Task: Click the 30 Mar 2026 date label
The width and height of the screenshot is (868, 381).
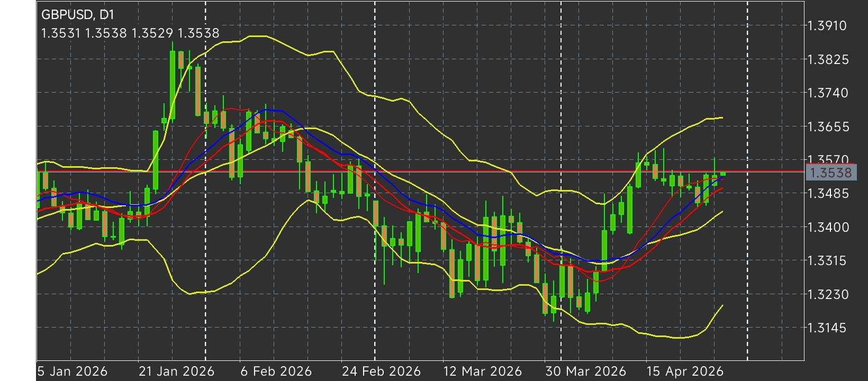Action: [585, 371]
